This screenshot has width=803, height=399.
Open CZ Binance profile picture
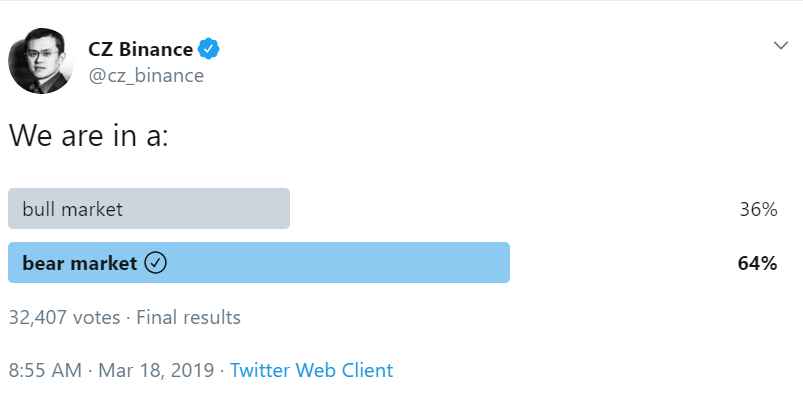41,61
